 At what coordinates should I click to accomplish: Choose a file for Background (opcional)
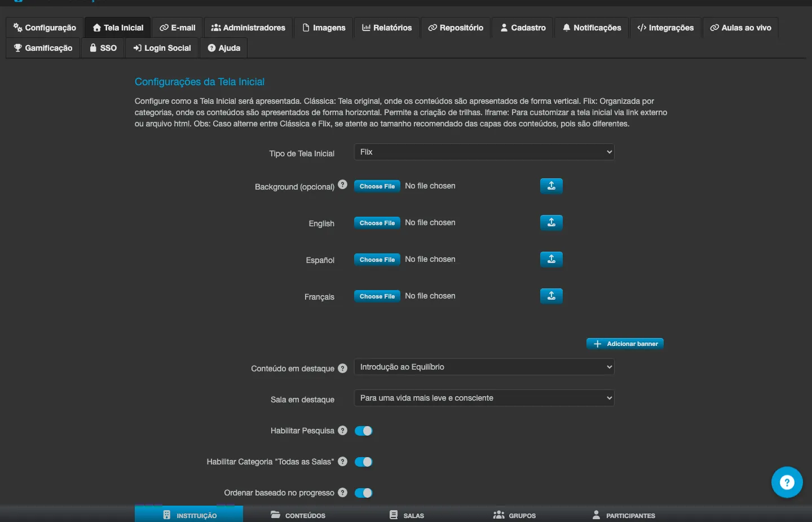pyautogui.click(x=377, y=186)
